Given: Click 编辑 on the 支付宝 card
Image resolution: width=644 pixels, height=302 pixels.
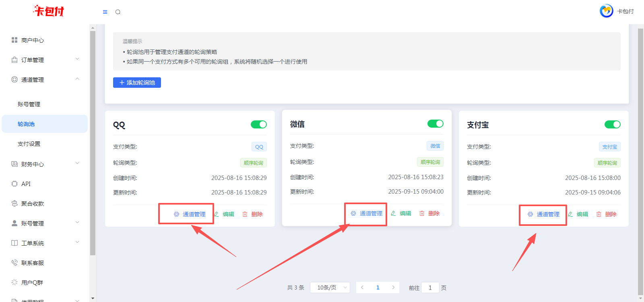Looking at the screenshot, I should (x=582, y=214).
